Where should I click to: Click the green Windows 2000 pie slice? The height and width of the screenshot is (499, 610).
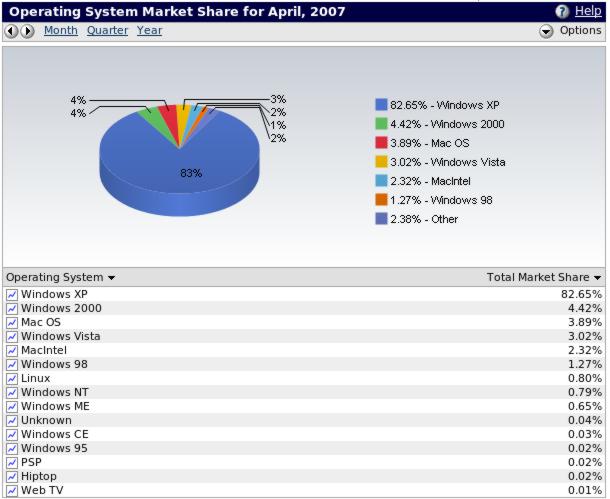click(156, 119)
